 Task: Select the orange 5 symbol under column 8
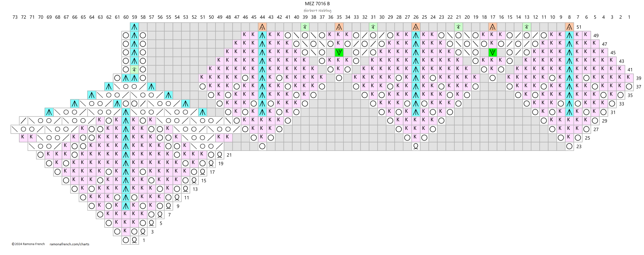pos(569,27)
